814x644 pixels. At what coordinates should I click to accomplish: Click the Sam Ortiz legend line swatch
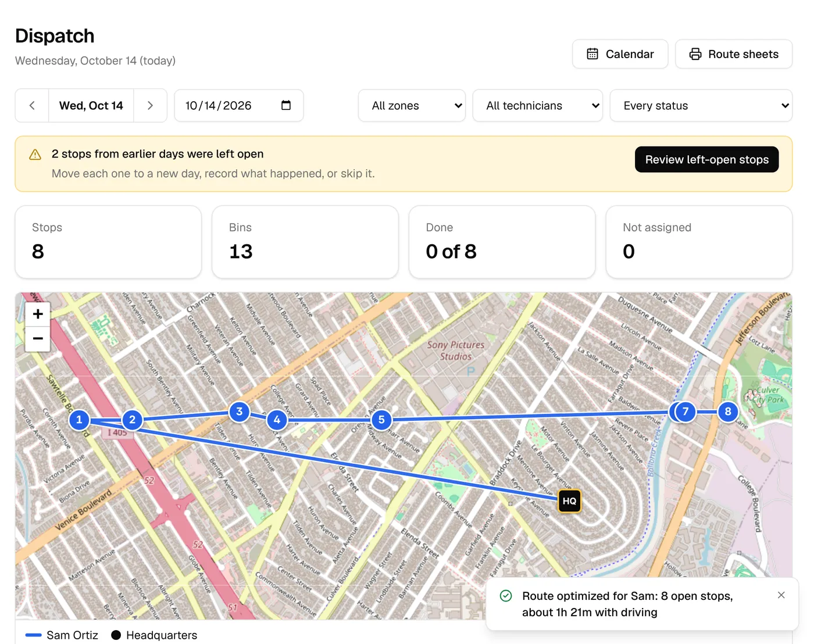34,635
